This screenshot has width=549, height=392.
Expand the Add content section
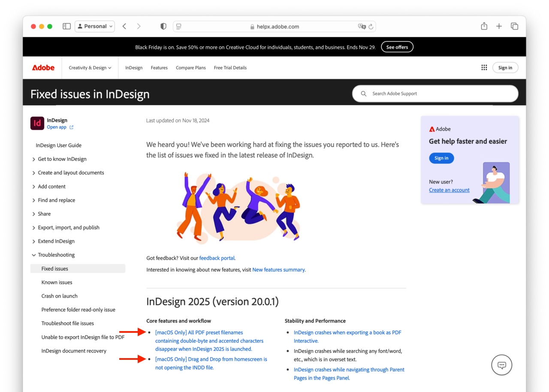tap(49, 187)
